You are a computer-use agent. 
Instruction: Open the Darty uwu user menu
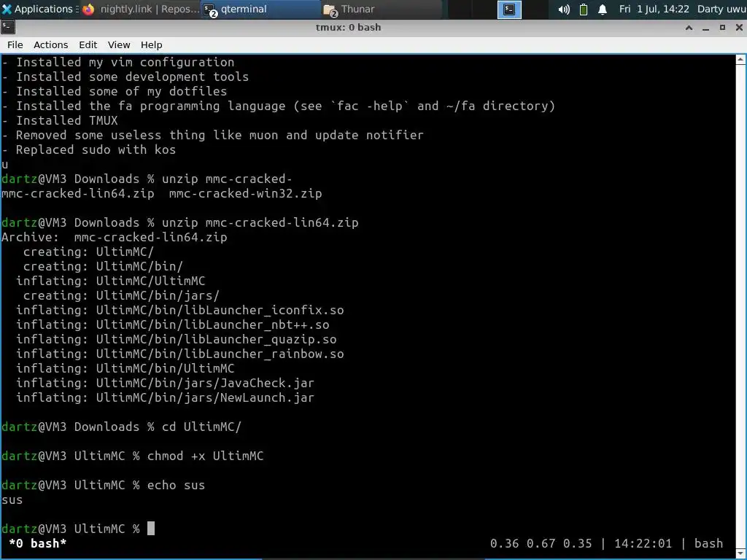[721, 9]
